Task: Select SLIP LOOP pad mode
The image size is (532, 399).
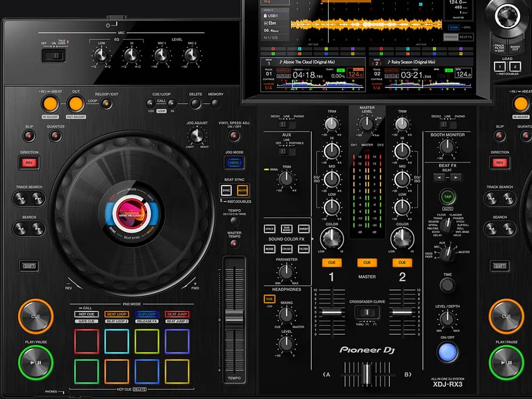Action: pos(147,314)
